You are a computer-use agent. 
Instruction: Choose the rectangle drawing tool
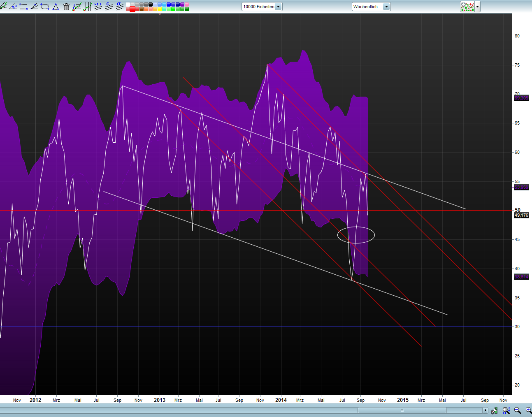coord(23,7)
